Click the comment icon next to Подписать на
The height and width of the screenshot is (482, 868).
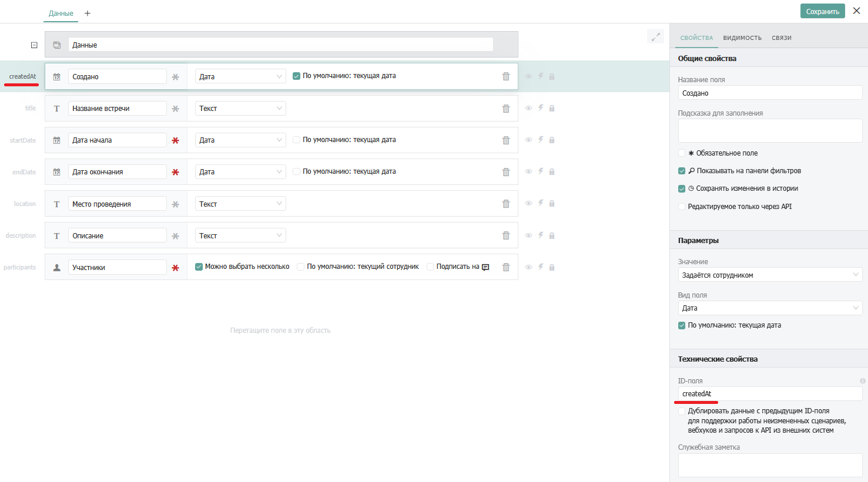click(485, 267)
